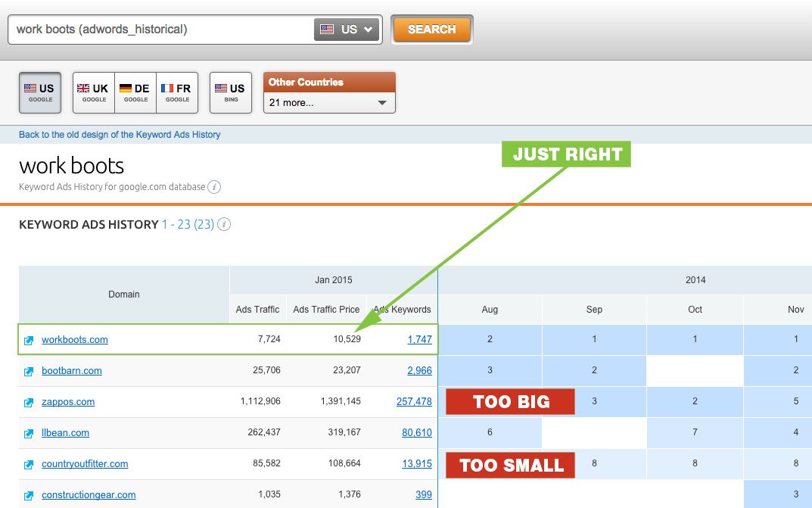Go back to old Keyword Ads History design
812x508 pixels.
[120, 135]
